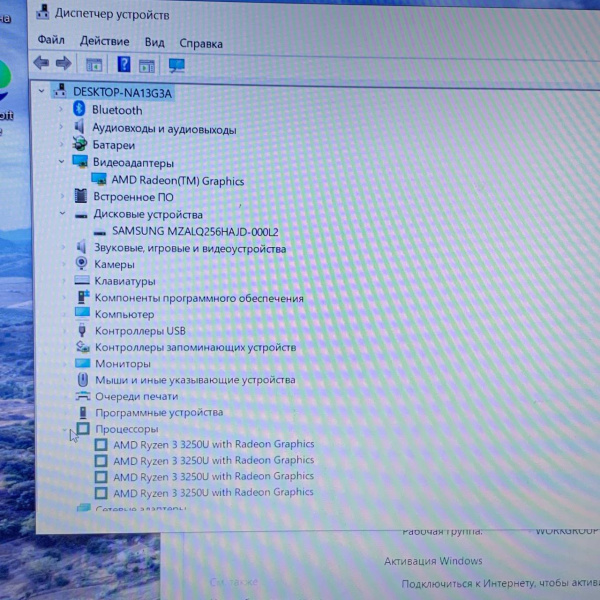
Task: Select Мыши и иные указывающие устройства label
Action: 195,380
